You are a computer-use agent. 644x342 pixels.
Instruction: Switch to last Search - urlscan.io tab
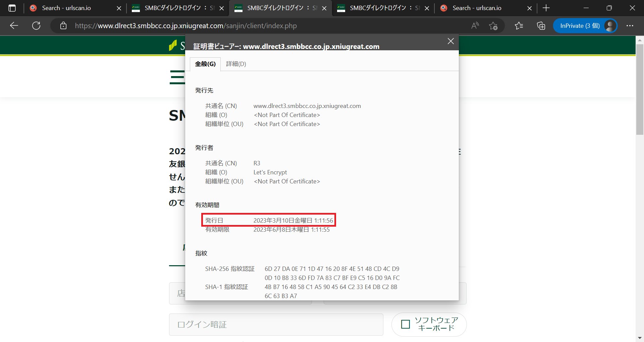(x=476, y=8)
